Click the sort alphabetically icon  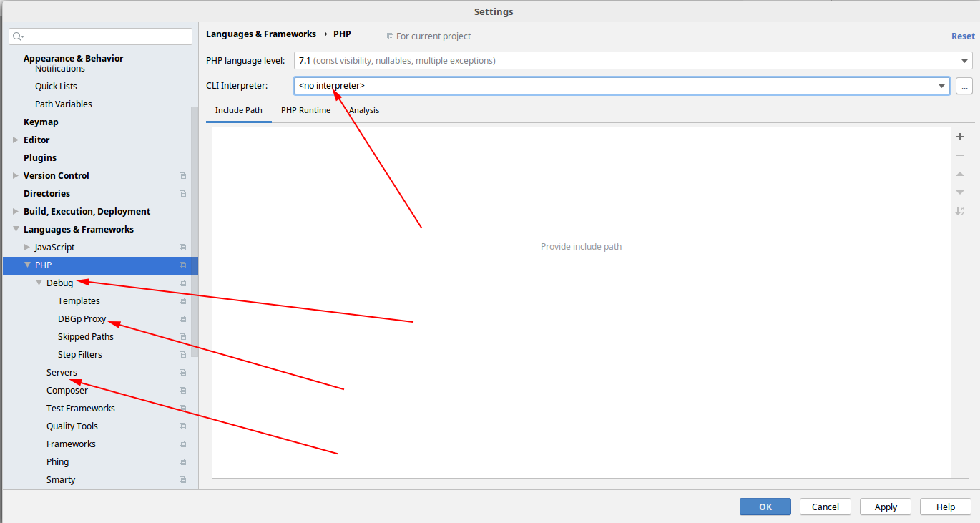960,211
